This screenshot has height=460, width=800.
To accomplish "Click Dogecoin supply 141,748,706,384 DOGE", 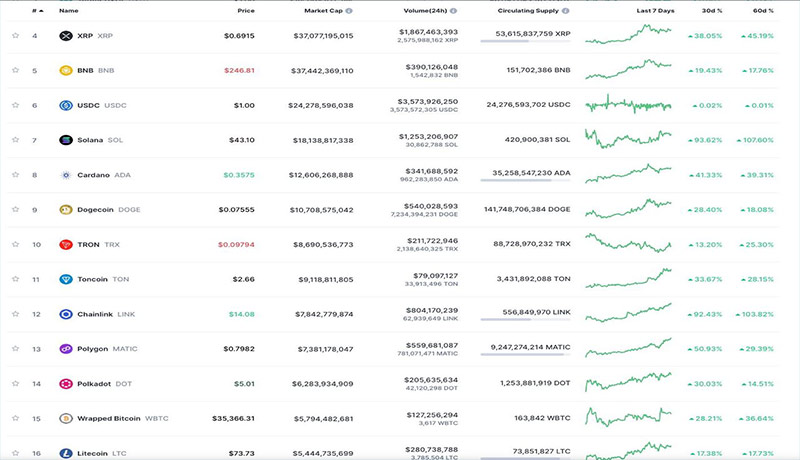I will coord(527,209).
